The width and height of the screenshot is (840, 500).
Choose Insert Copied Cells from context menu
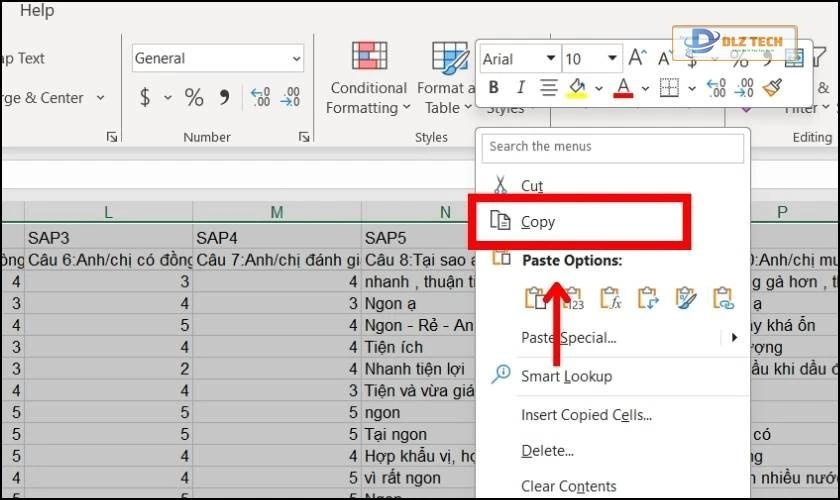click(x=586, y=414)
